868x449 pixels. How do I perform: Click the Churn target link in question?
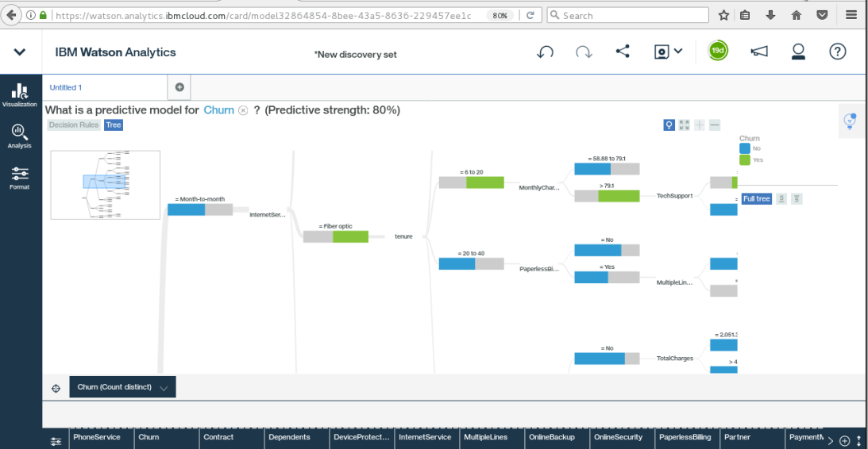click(218, 110)
